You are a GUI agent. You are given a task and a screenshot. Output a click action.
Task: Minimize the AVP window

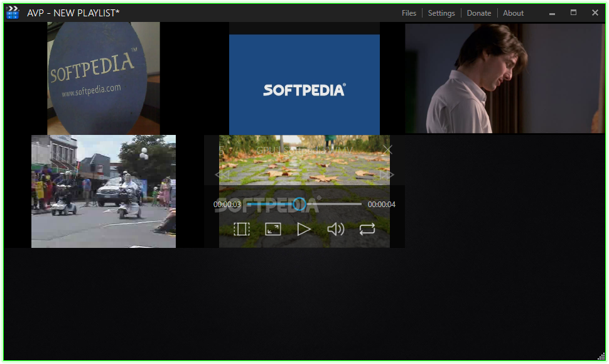[x=552, y=13]
